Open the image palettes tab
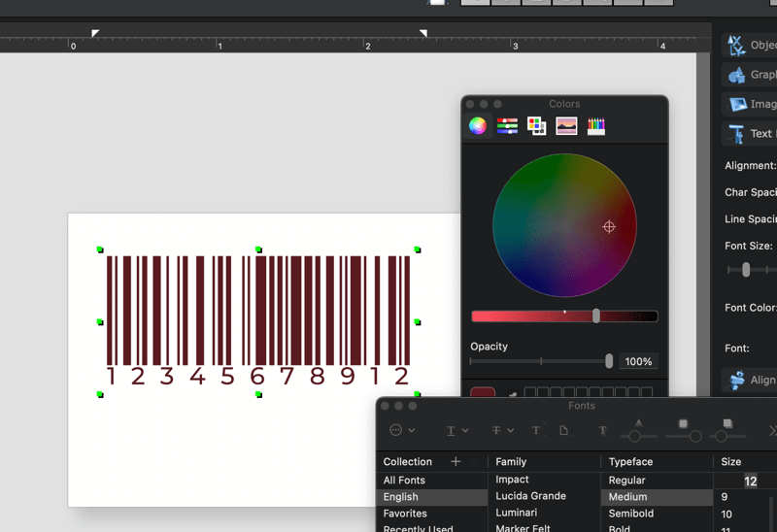 566,126
